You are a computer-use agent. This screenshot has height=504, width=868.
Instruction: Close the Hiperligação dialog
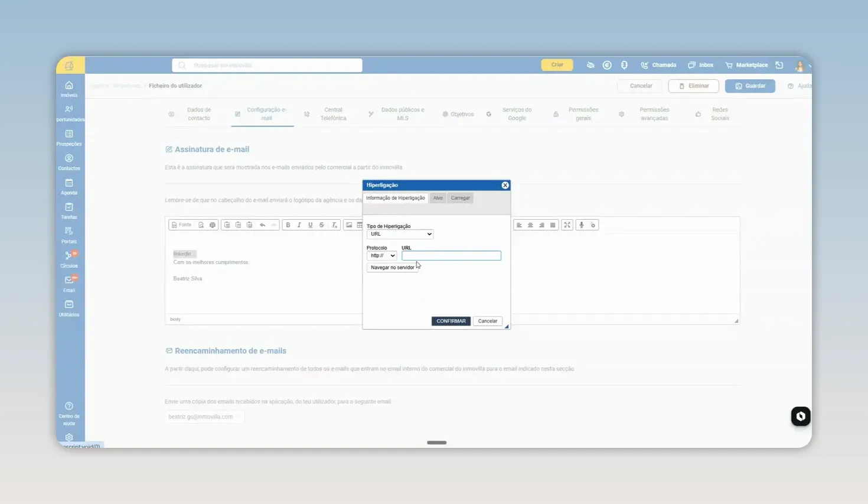coord(505,186)
